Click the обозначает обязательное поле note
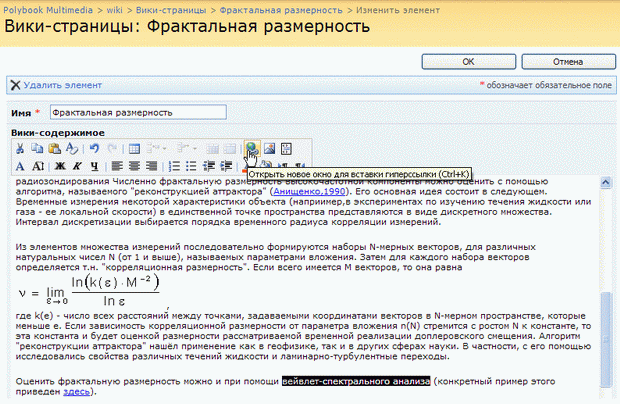Image resolution: width=620 pixels, height=404 pixels. point(549,85)
